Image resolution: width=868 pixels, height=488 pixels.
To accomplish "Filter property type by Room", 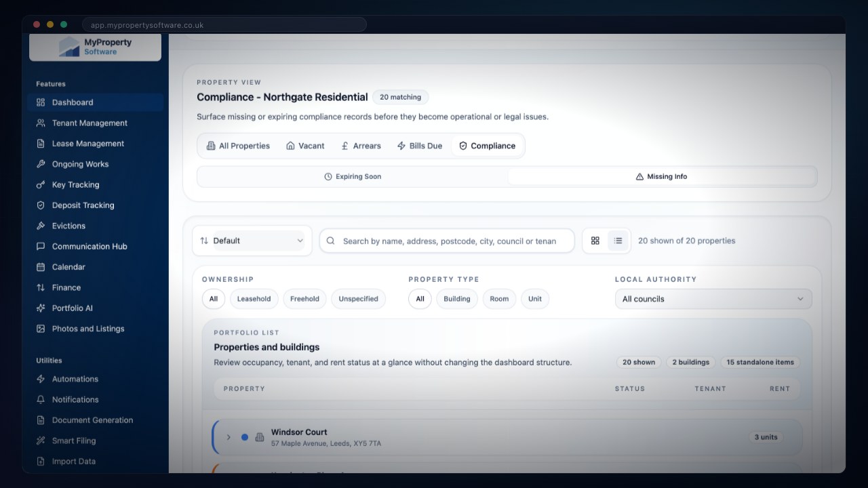I will (x=499, y=299).
